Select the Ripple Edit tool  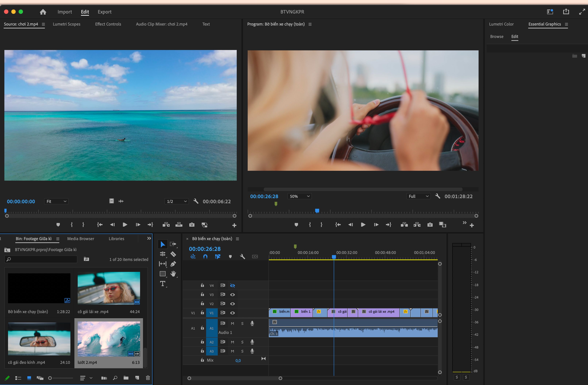pos(163,254)
